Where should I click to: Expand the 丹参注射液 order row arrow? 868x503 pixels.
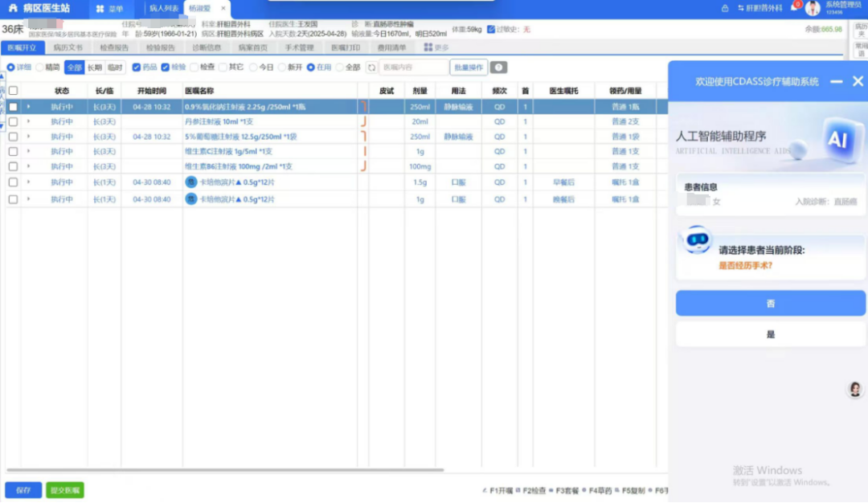coord(28,121)
